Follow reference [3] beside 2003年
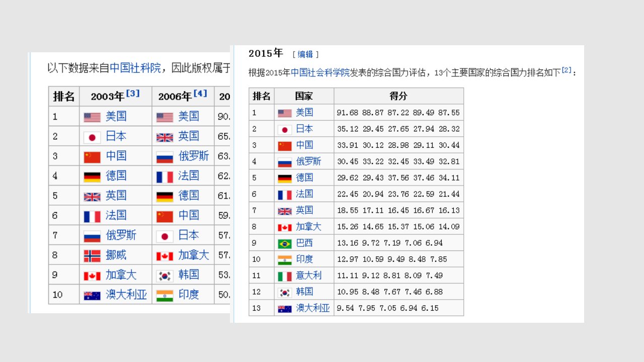Screen dimensions: 644x362 point(132,94)
